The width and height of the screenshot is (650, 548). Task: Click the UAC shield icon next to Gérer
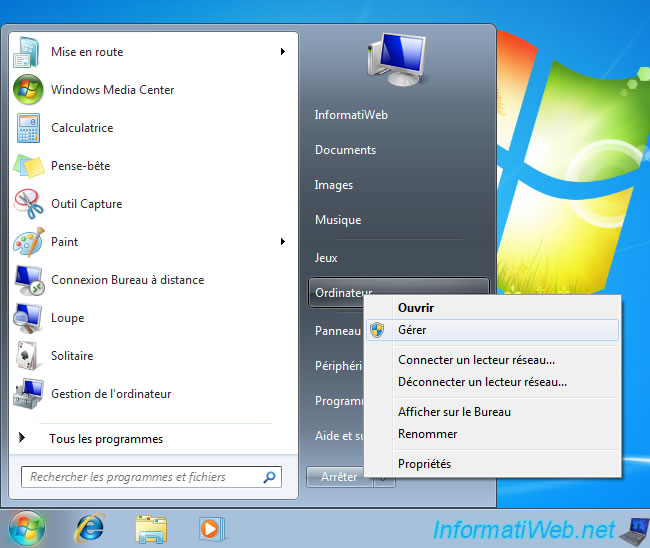377,330
